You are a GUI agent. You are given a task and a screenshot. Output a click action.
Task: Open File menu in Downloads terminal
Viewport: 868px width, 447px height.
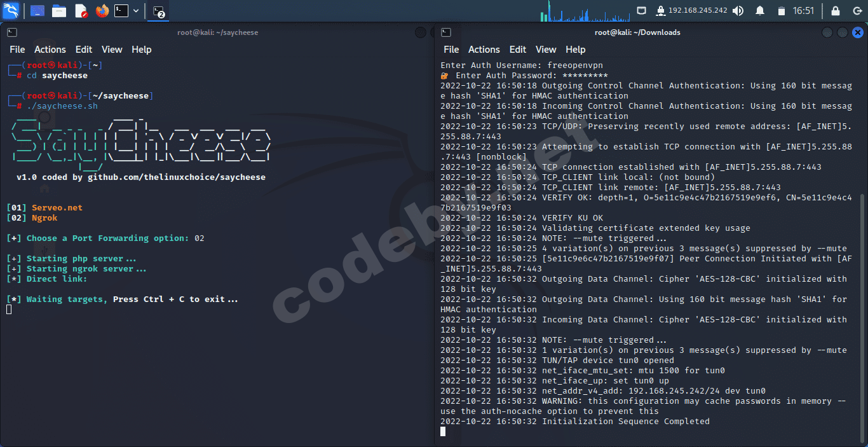(451, 50)
